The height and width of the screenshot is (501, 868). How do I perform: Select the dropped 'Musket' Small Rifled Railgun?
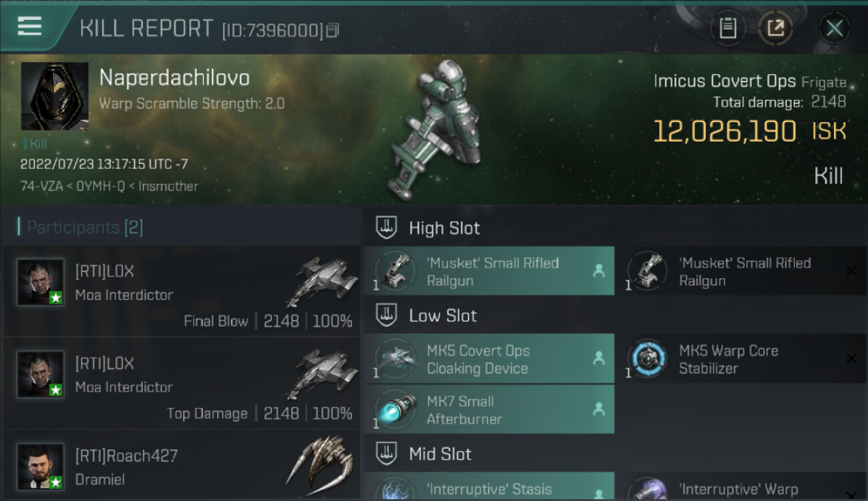489,271
